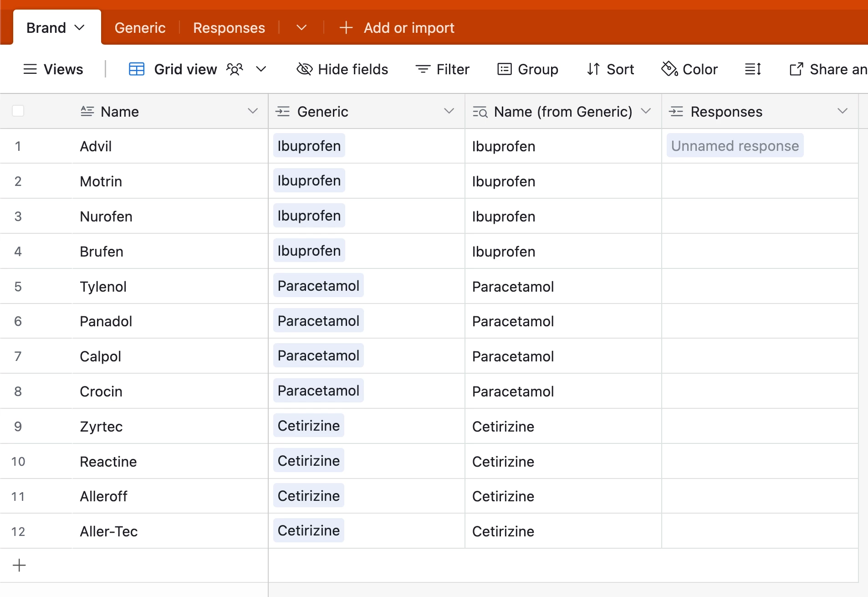This screenshot has height=597, width=868.
Task: Select the Nurofen name cell
Action: pyautogui.click(x=170, y=216)
